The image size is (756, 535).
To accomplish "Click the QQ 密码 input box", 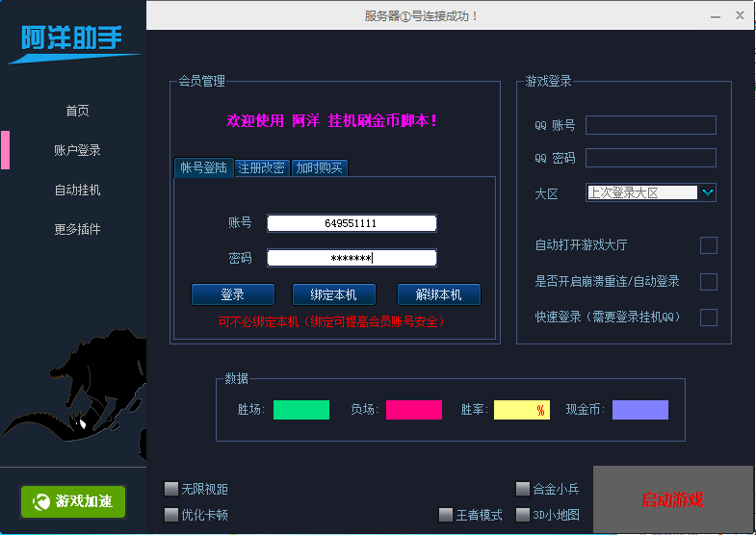I will click(651, 158).
